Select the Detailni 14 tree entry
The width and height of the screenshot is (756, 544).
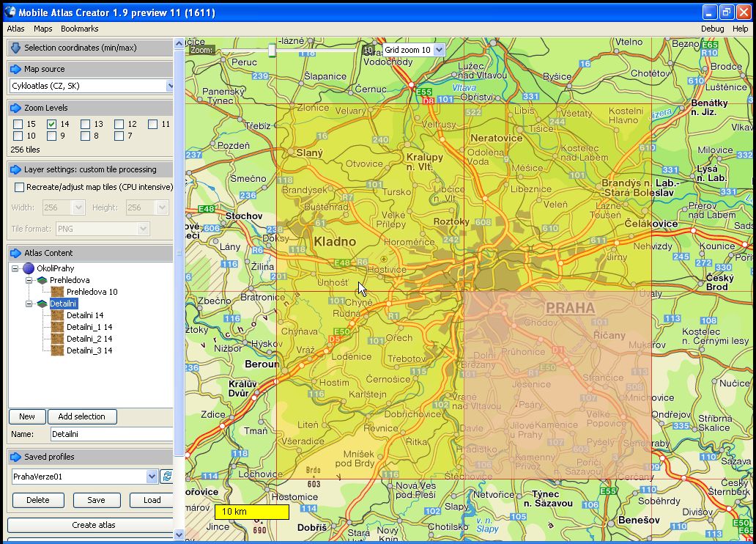[85, 315]
